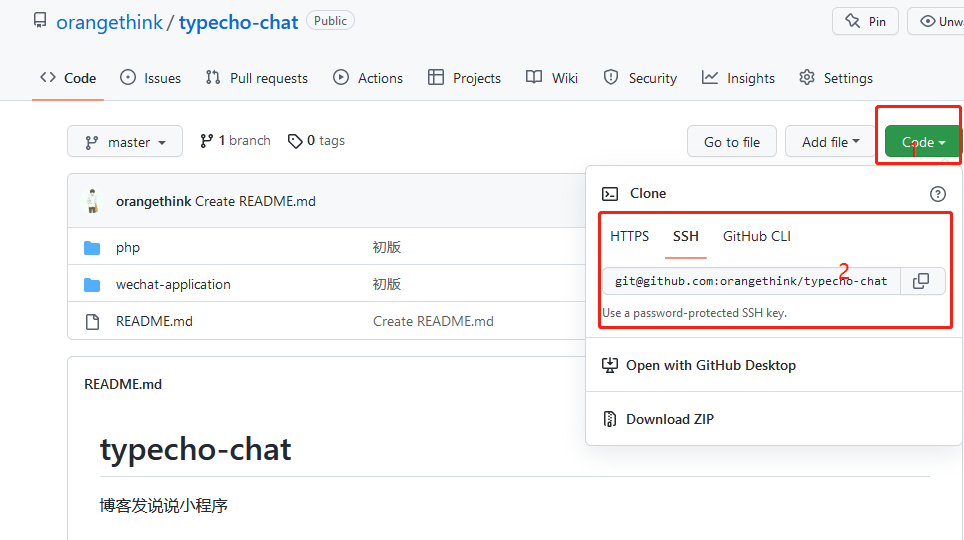This screenshot has height=540, width=964.
Task: Open the latest commit message Create README.md
Action: (x=255, y=201)
